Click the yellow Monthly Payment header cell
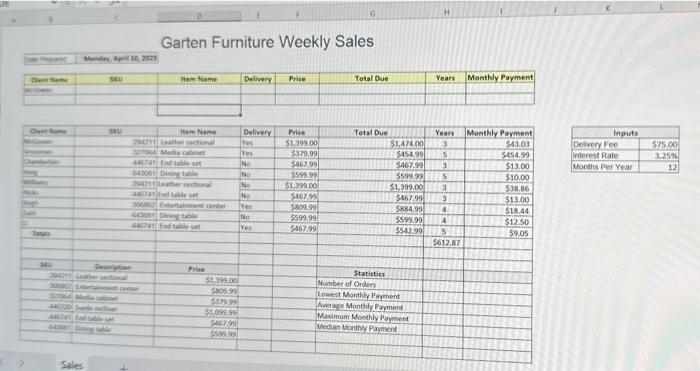Viewport: 700px width, 371px height. (x=500, y=77)
